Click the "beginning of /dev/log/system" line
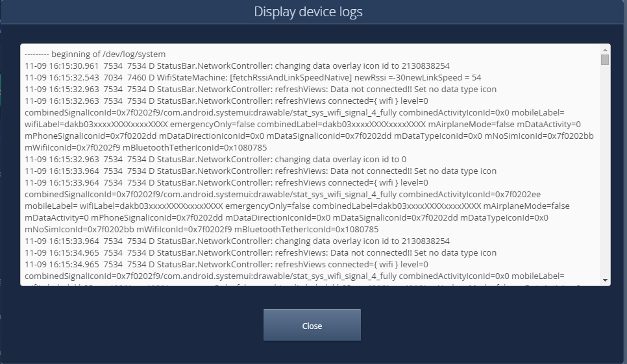The image size is (627, 364). [95, 54]
